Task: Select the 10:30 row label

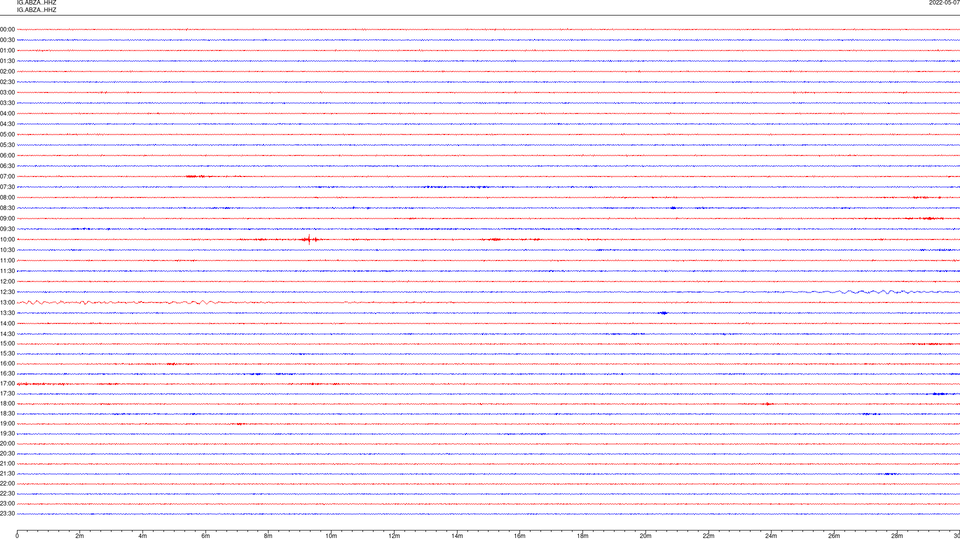Action: (7, 250)
